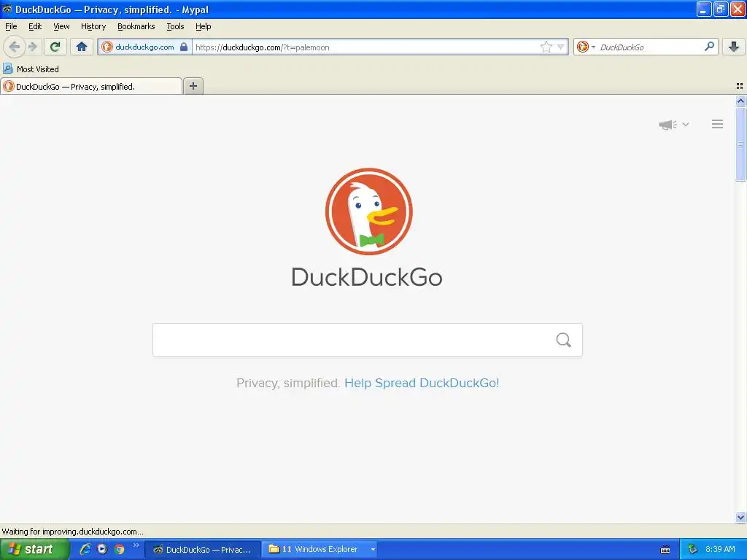Expand the quick launch overflow chevron
Viewport: 747px width, 560px height.
pos(136,545)
